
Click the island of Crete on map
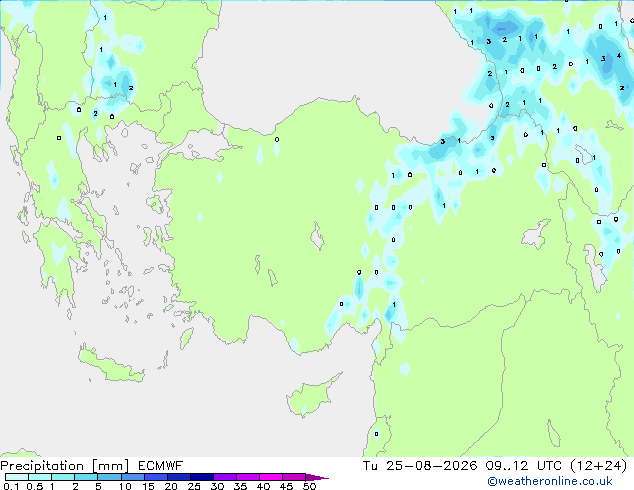(110, 364)
